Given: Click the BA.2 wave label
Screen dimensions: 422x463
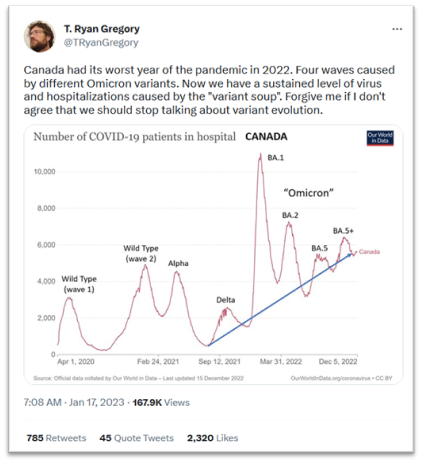Looking at the screenshot, I should [290, 215].
